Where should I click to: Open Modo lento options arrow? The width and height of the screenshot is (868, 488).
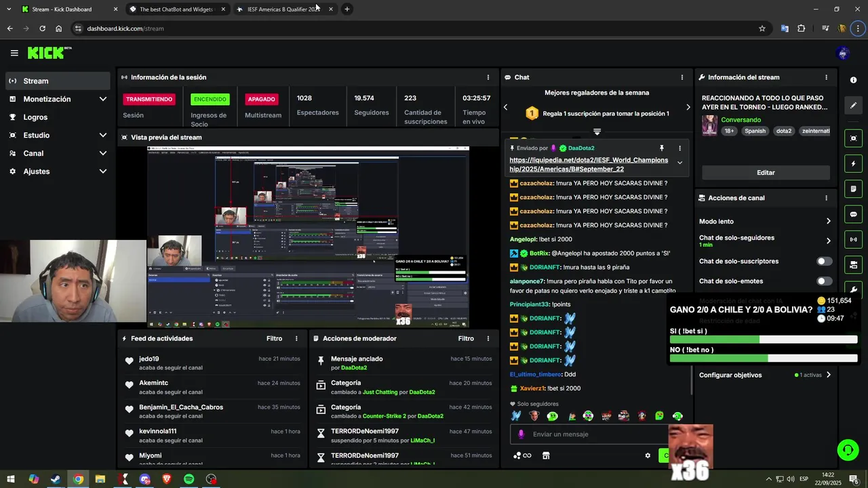pyautogui.click(x=828, y=221)
